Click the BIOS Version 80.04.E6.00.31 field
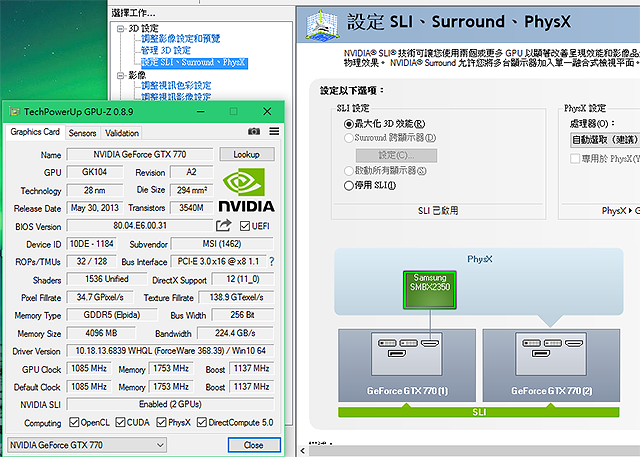The width and height of the screenshot is (640, 457). point(140,225)
